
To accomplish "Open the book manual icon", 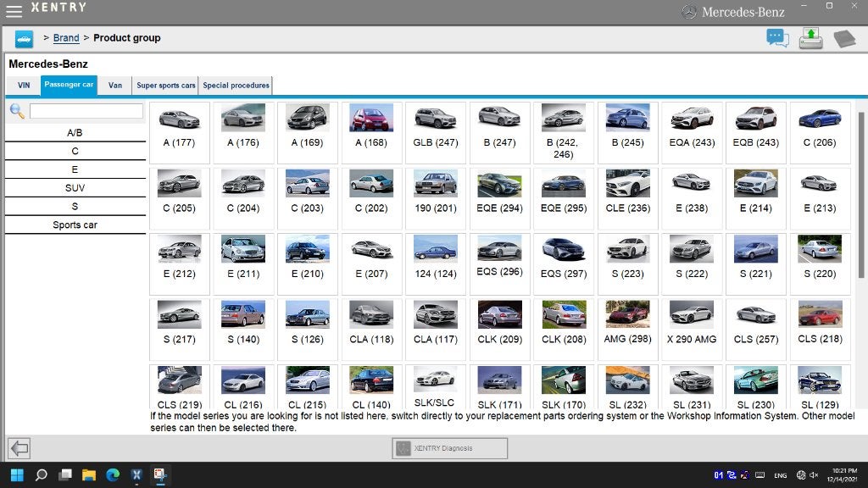I will point(844,39).
